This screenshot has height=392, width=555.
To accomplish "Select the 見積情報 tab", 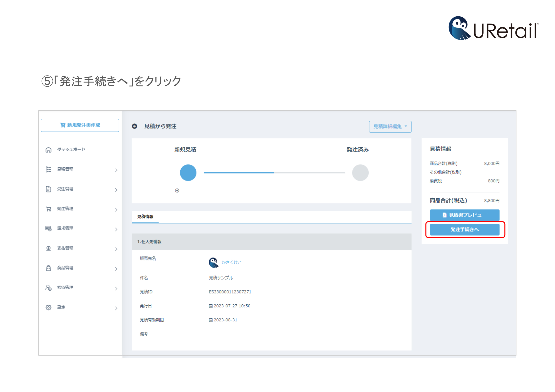I will (x=145, y=217).
